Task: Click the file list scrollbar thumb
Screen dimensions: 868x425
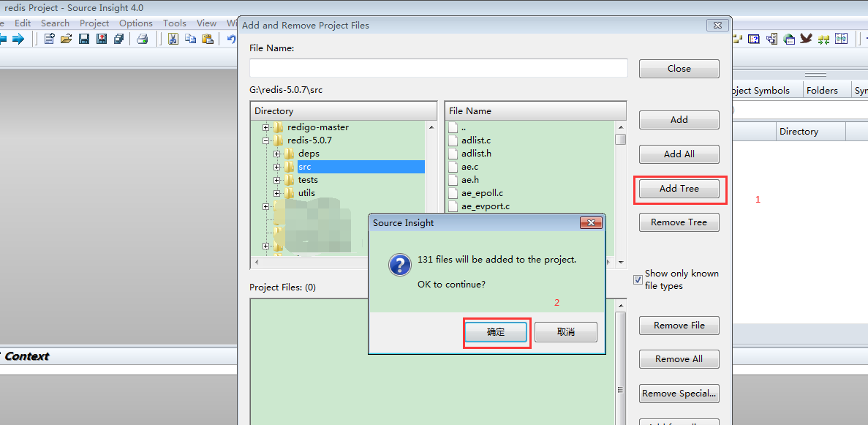Action: click(x=621, y=138)
